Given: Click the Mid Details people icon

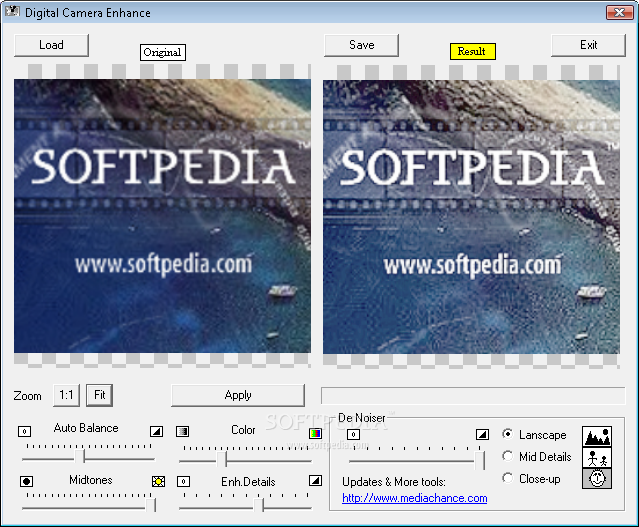Looking at the screenshot, I should tap(597, 458).
